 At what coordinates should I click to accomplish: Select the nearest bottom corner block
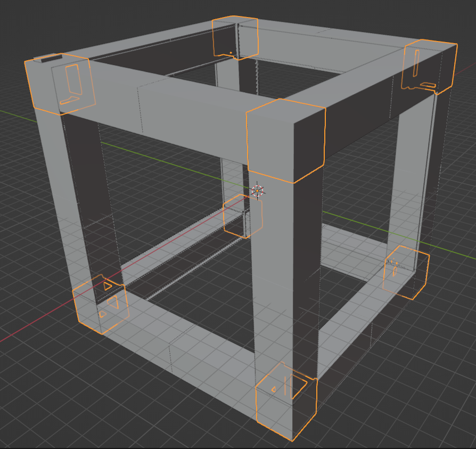pos(286,402)
